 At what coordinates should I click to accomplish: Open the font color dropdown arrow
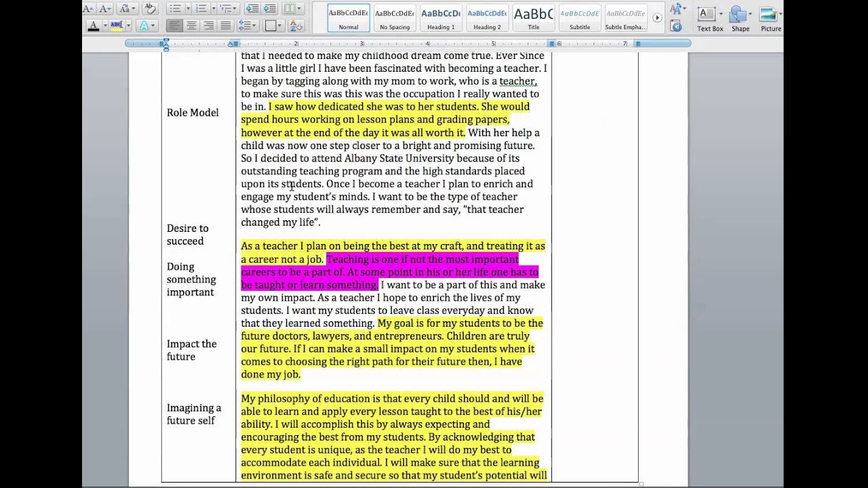pos(104,26)
